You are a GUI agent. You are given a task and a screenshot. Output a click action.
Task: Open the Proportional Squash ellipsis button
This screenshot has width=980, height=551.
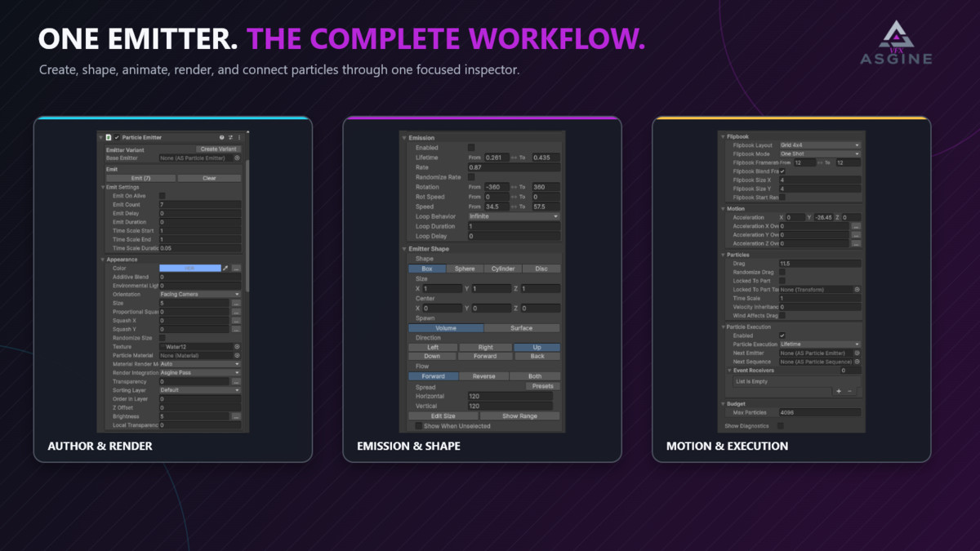(236, 312)
